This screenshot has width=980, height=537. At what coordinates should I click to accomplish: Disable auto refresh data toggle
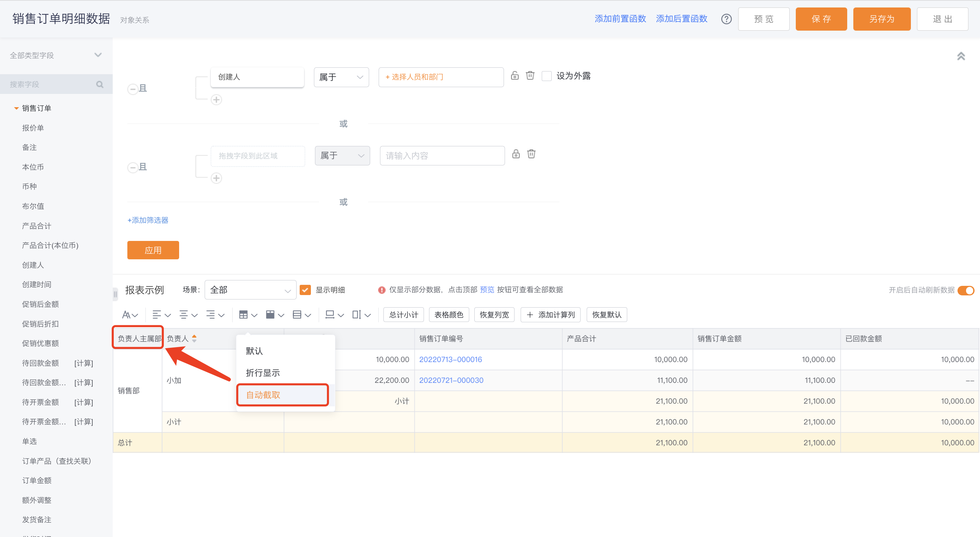(x=966, y=290)
